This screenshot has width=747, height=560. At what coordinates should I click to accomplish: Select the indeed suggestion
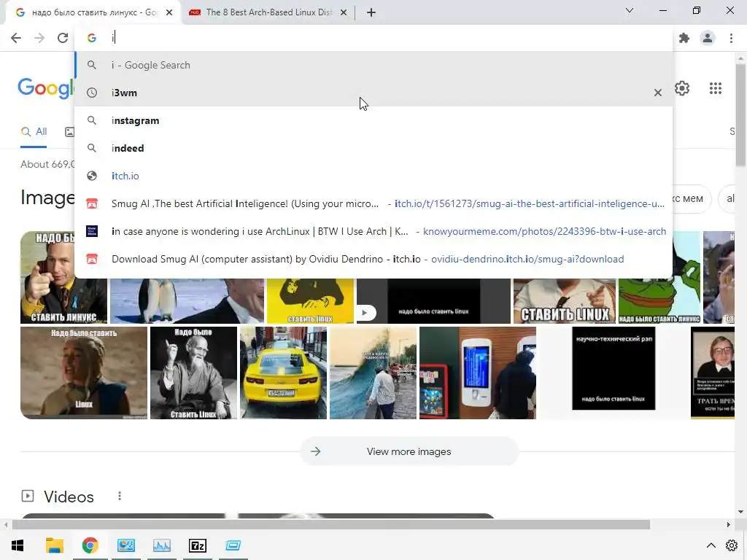click(373, 148)
